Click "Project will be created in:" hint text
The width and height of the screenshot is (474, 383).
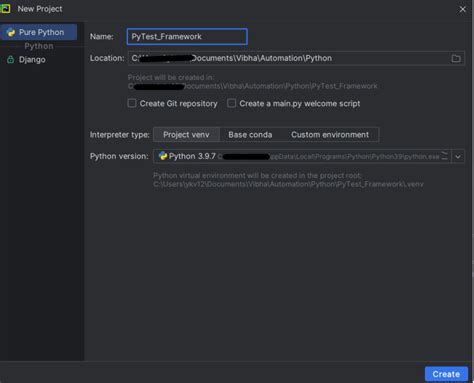pyautogui.click(x=171, y=77)
